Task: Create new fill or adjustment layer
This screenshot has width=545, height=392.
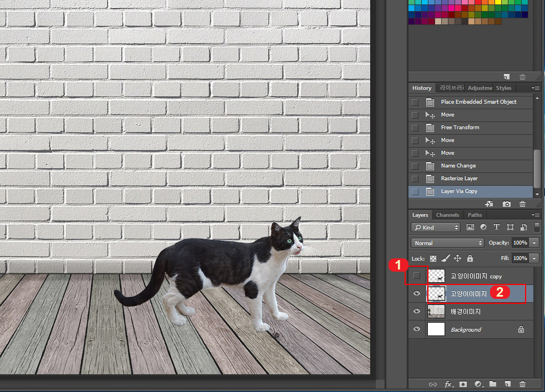Action: [479, 384]
